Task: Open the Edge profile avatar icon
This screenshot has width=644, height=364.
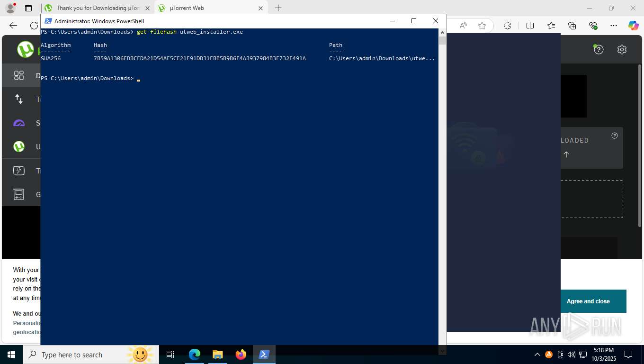Action: (x=10, y=8)
